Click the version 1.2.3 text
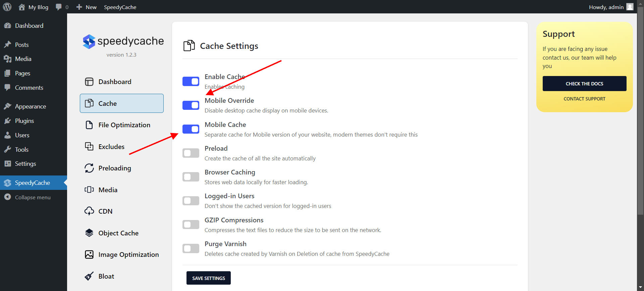This screenshot has height=291, width=644. (121, 55)
